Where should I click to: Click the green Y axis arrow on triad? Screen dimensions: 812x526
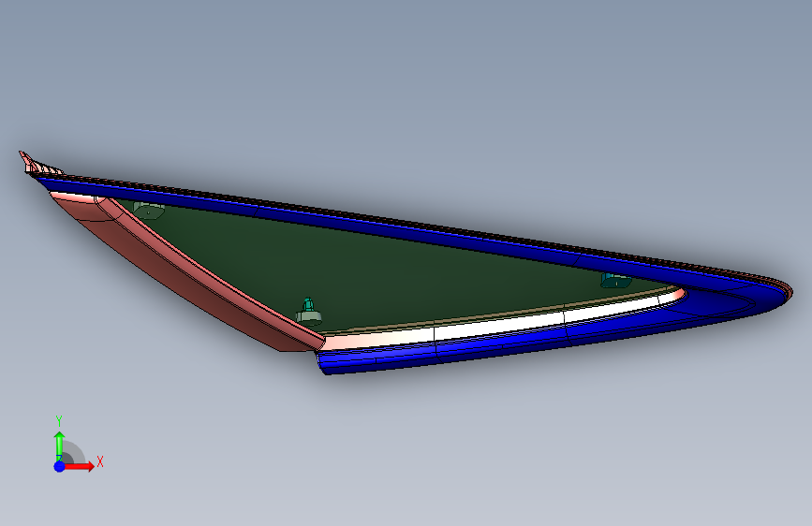[60, 446]
